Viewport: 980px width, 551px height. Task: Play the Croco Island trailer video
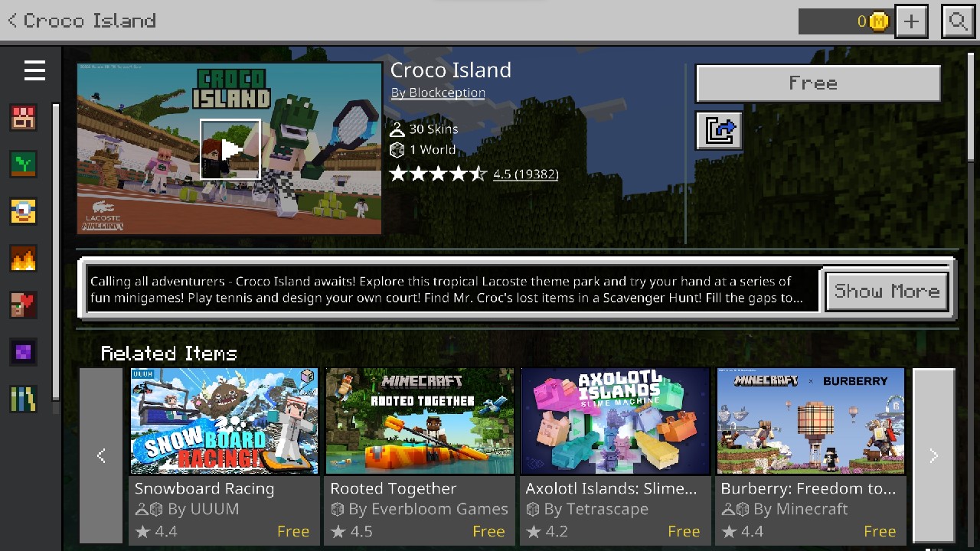click(x=230, y=149)
